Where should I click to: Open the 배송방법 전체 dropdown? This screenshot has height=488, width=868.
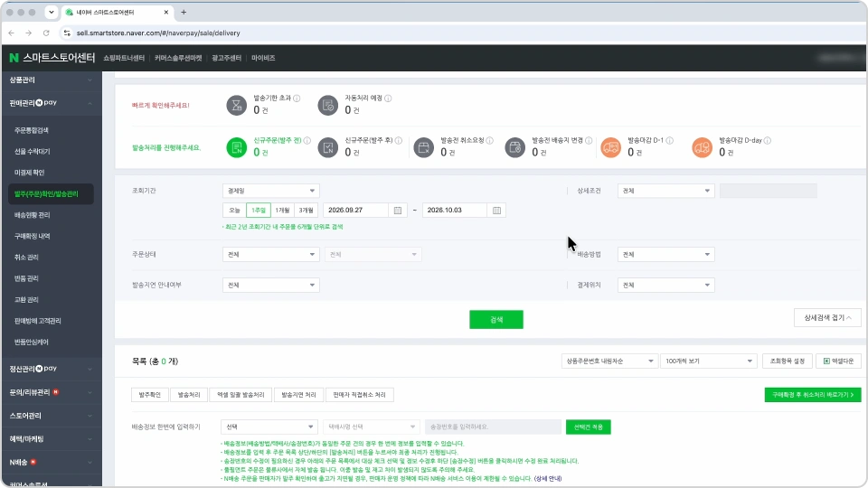(666, 255)
